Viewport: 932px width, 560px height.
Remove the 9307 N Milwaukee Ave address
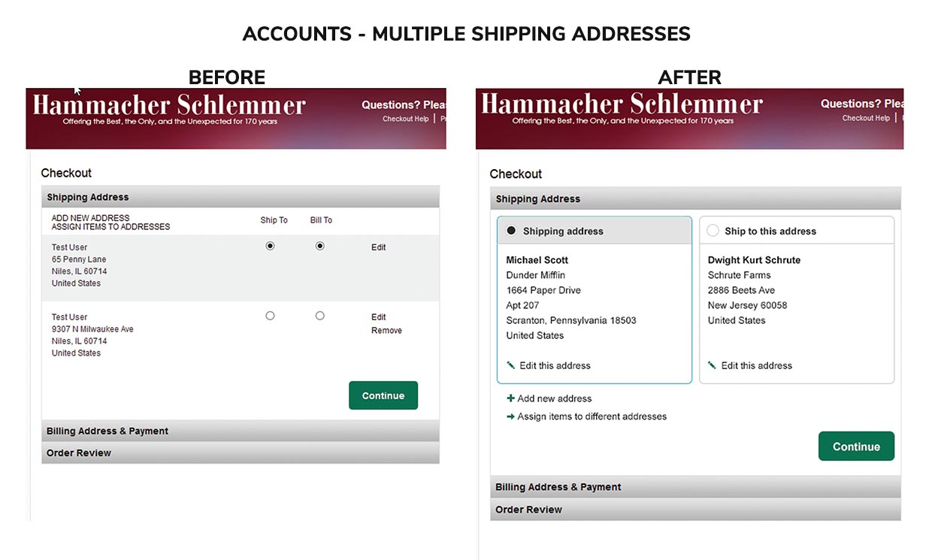point(386,331)
